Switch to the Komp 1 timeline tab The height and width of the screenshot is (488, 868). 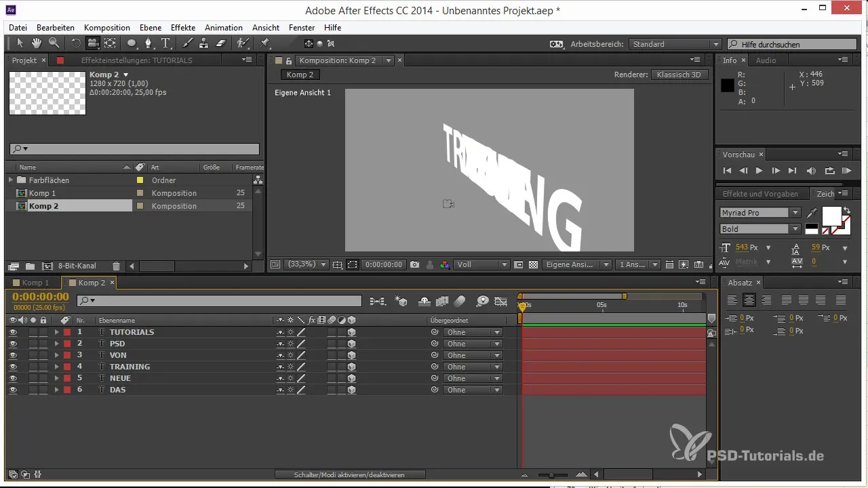pyautogui.click(x=35, y=283)
